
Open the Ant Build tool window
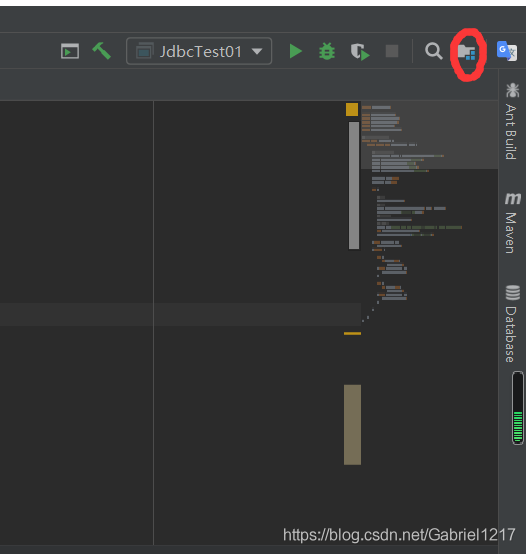point(512,122)
